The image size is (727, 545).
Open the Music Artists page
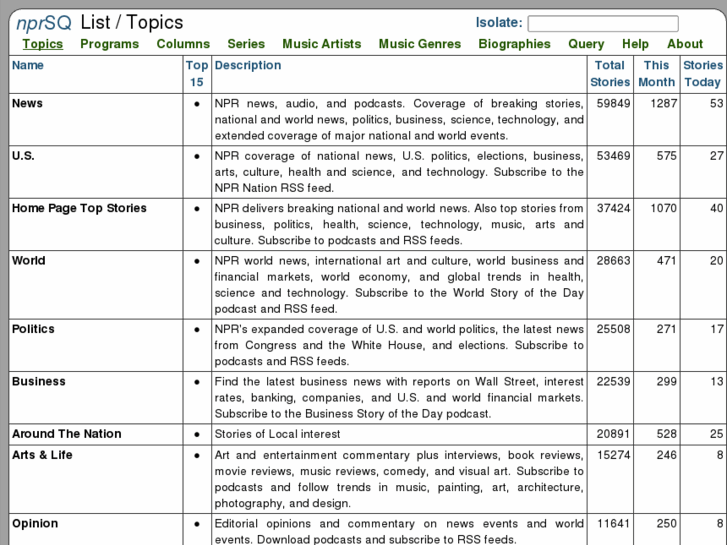(321, 44)
